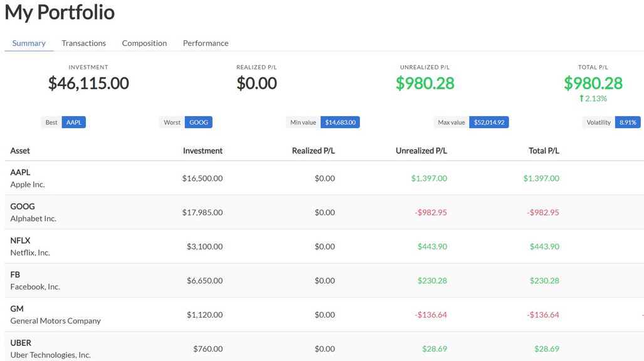The width and height of the screenshot is (644, 361).
Task: Click GOOG unrealized P/L -$982.95
Action: click(431, 213)
